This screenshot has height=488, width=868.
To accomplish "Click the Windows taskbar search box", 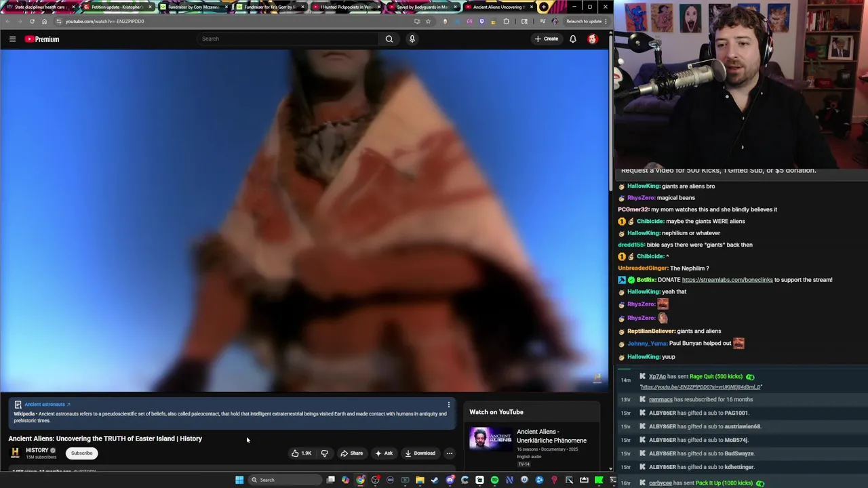I will pos(285,480).
